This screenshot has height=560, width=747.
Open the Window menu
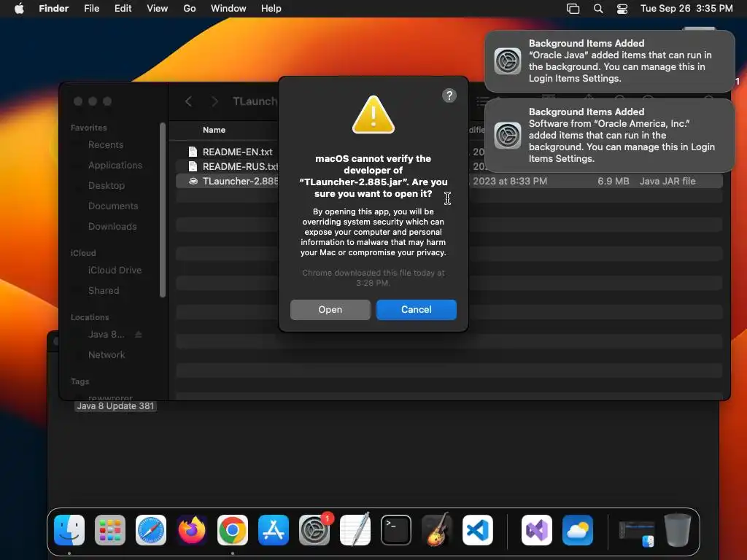click(x=228, y=9)
